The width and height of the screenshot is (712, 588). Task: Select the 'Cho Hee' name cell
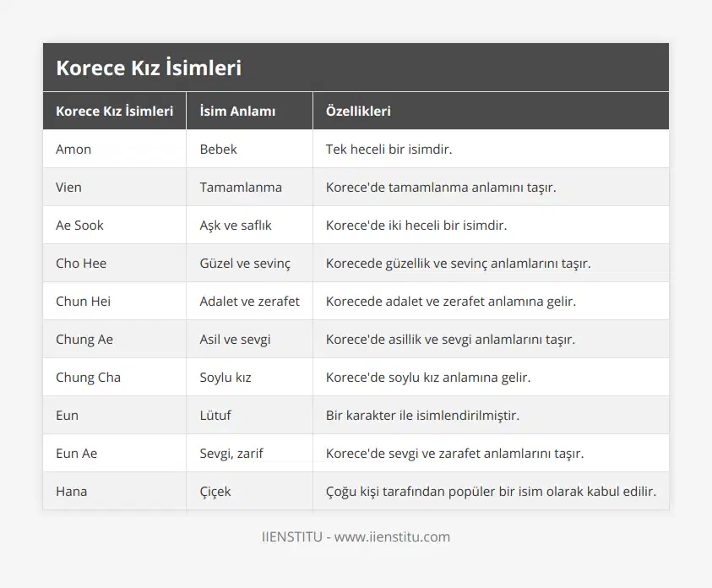pos(81,263)
